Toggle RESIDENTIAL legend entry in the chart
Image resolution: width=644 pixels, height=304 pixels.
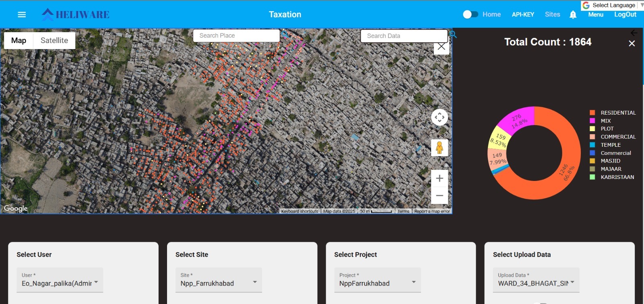pos(613,113)
